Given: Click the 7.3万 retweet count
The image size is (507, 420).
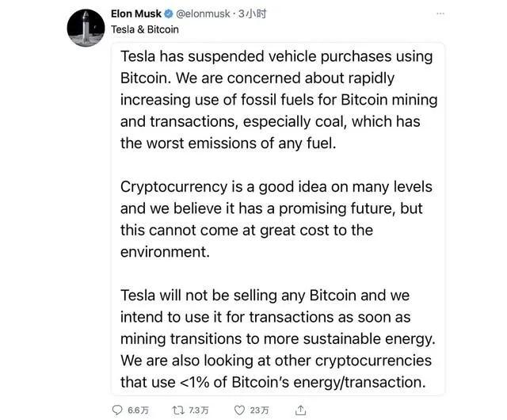Looking at the screenshot, I should (199, 409).
